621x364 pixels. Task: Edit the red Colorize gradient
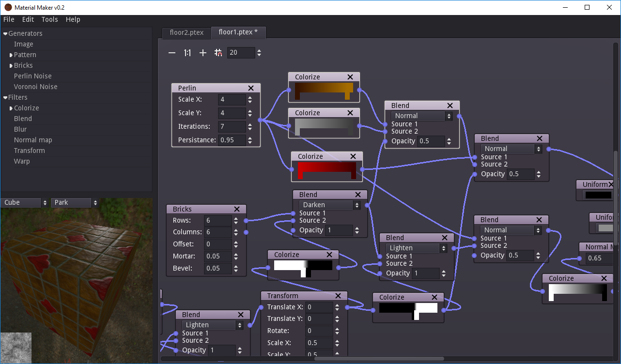(327, 167)
